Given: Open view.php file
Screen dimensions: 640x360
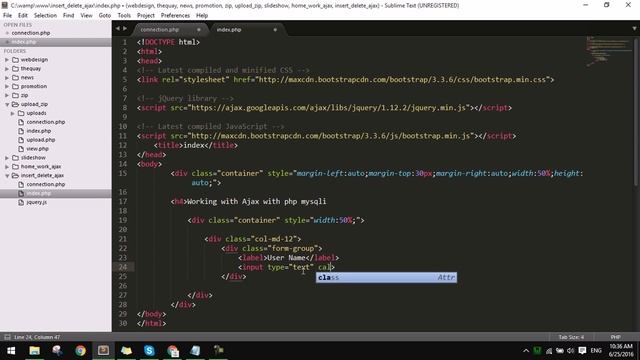Looking at the screenshot, I should 38,149.
